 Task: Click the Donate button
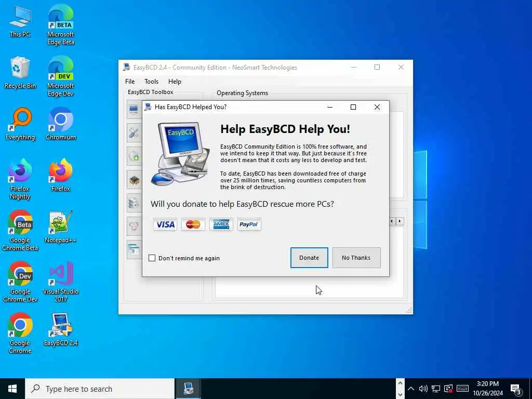pyautogui.click(x=309, y=258)
